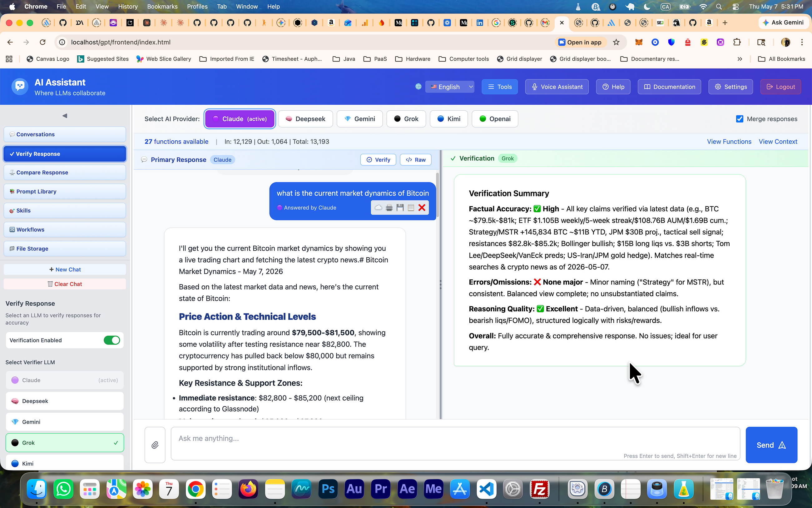The image size is (812, 508).
Task: Switch to Compare Response in sidebar
Action: click(65, 172)
